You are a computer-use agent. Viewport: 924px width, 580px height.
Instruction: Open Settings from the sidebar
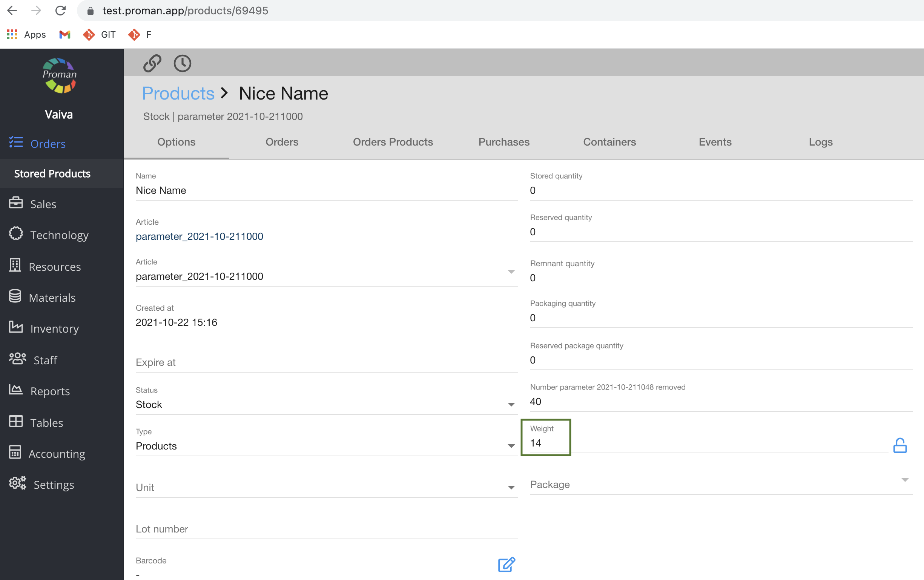54,485
